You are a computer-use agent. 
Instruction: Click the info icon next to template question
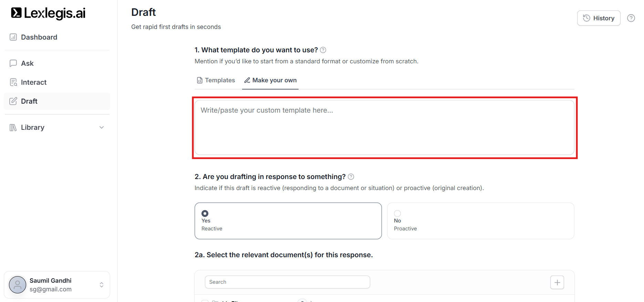click(323, 50)
